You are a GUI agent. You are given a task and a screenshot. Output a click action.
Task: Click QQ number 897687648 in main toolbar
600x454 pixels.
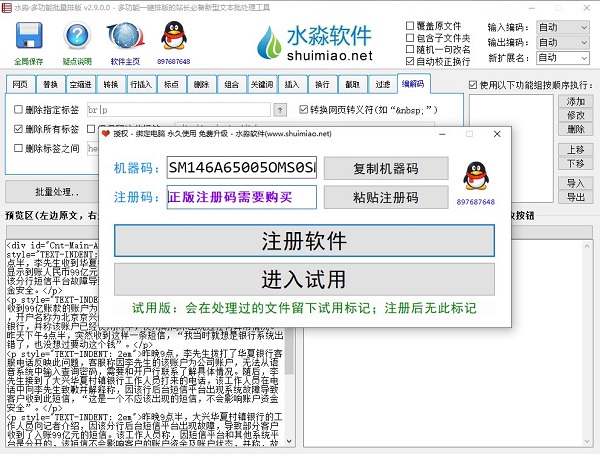[174, 61]
